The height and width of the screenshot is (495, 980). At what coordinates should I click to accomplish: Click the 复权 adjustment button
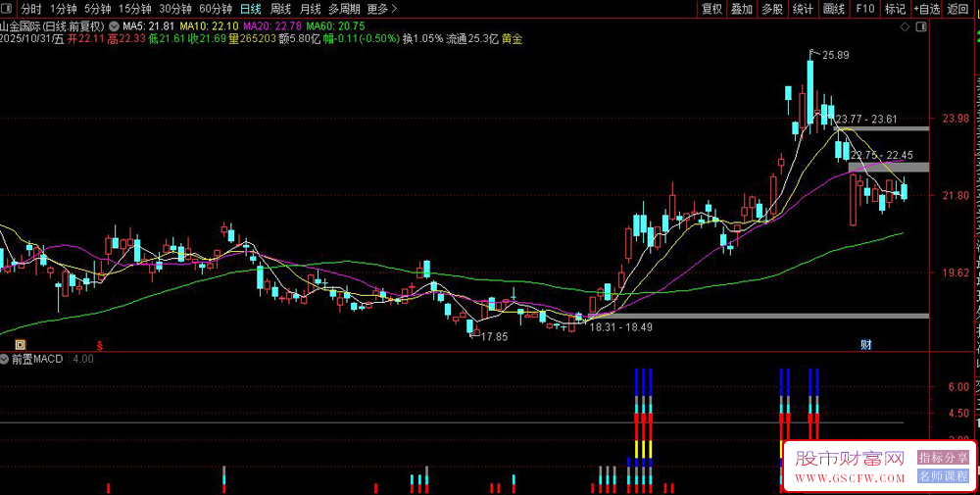pos(711,9)
